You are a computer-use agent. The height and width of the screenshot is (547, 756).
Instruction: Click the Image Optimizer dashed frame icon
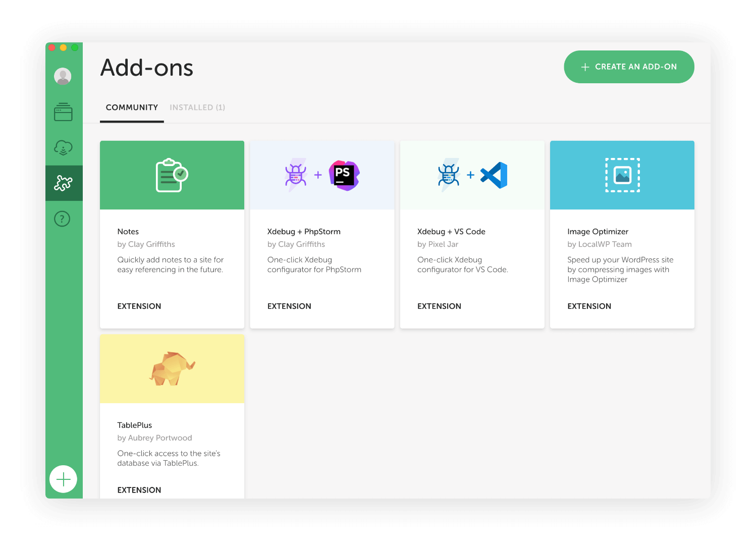[622, 175]
